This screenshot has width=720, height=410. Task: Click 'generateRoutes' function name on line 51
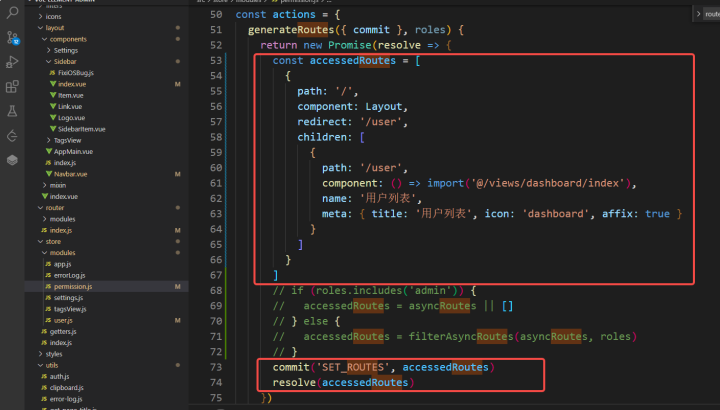(x=291, y=30)
